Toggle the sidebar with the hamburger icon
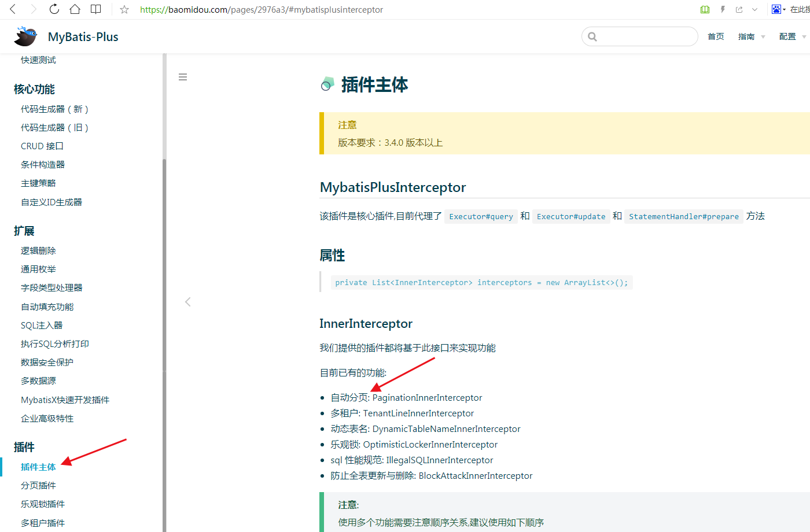Viewport: 810px width, 532px height. coord(183,77)
